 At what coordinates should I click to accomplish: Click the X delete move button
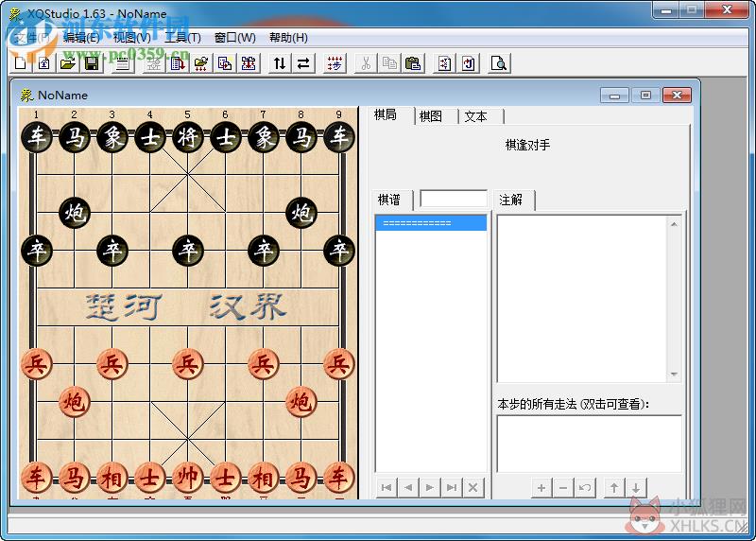click(x=473, y=487)
